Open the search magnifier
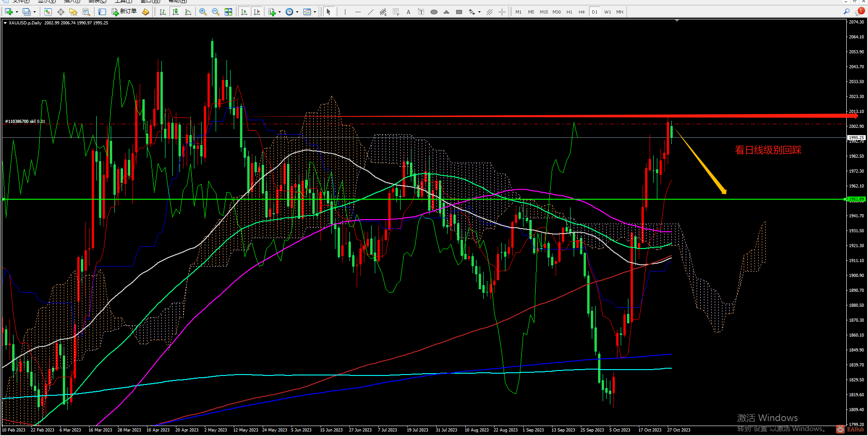The width and height of the screenshot is (868, 436). [846, 12]
